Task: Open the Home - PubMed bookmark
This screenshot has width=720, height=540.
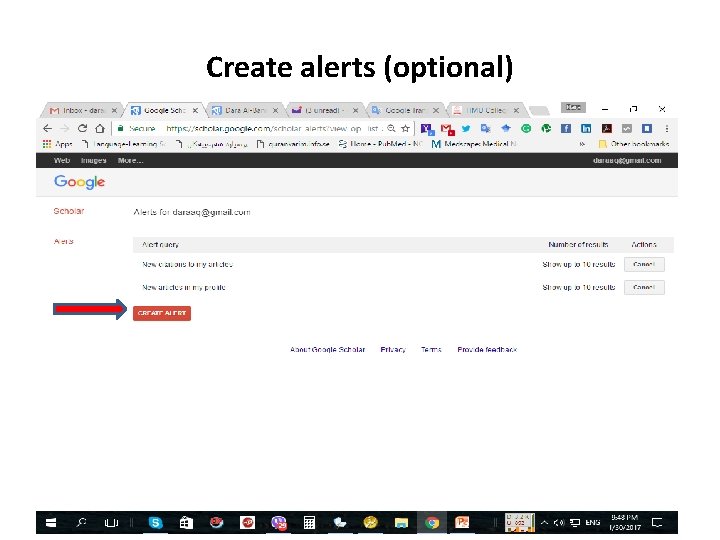Action: click(x=381, y=144)
